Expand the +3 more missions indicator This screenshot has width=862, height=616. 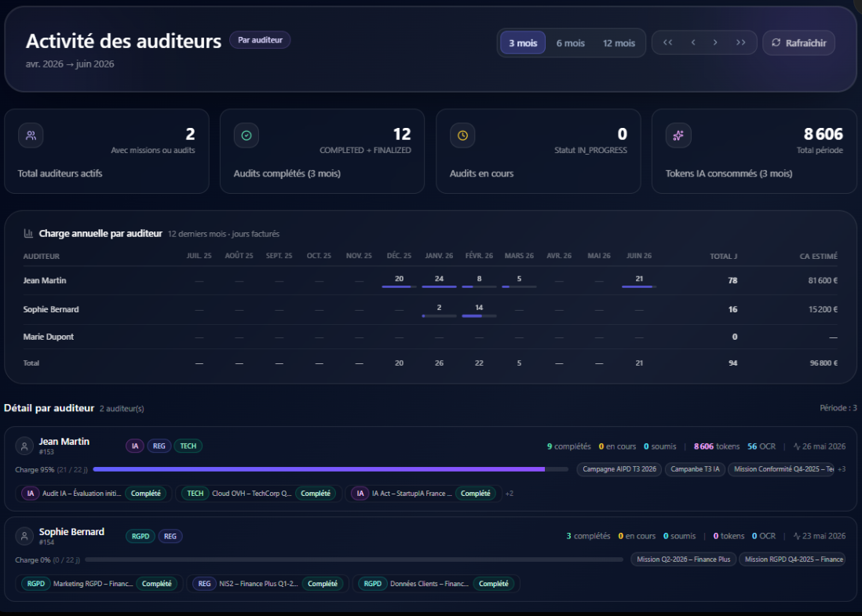point(842,469)
